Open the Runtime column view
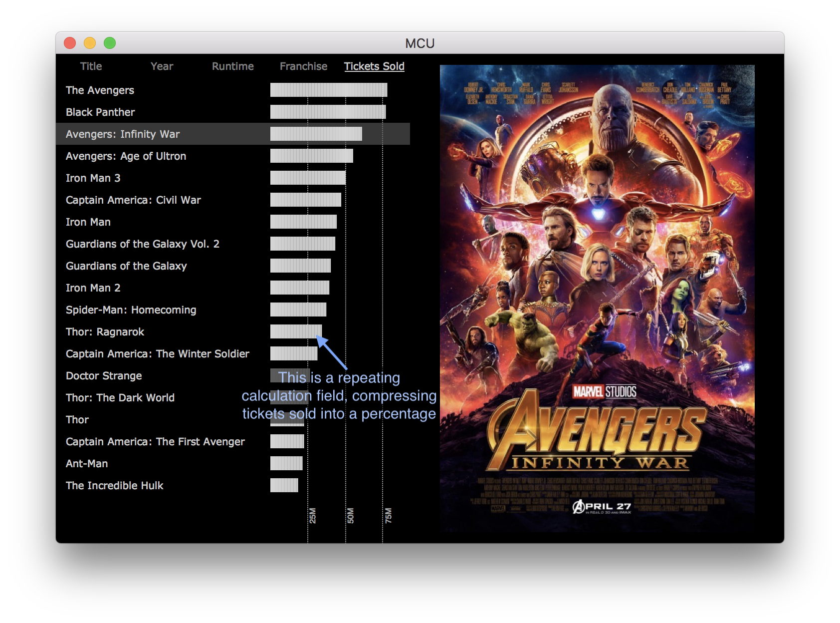Image resolution: width=840 pixels, height=623 pixels. tap(232, 66)
